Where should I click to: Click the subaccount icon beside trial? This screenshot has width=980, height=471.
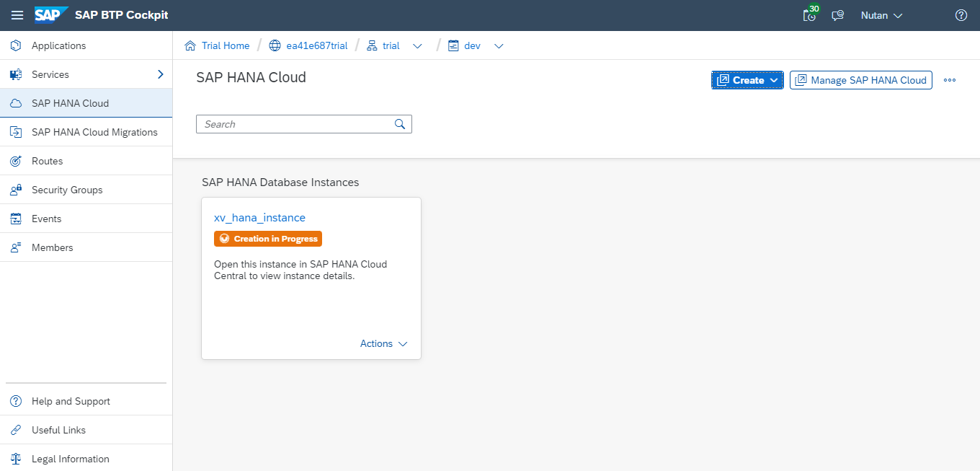coord(372,45)
